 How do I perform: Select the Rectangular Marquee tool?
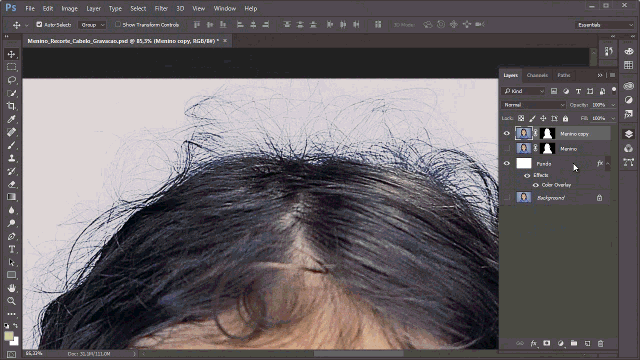(x=11, y=67)
